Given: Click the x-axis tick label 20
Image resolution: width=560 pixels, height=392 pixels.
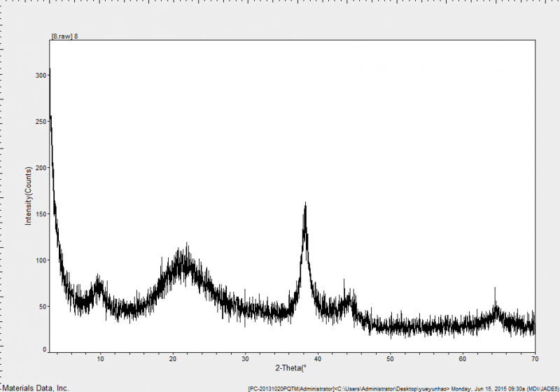Looking at the screenshot, I should click(173, 359).
